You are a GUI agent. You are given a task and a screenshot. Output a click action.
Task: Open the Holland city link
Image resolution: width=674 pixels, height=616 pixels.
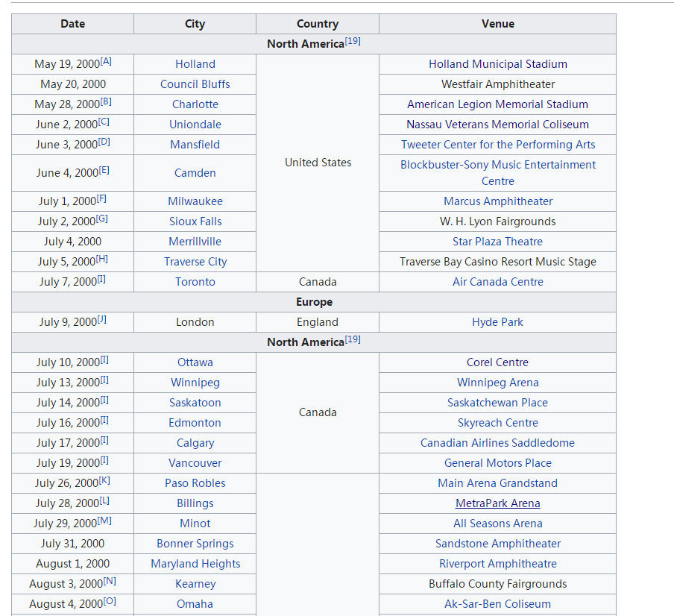[195, 64]
